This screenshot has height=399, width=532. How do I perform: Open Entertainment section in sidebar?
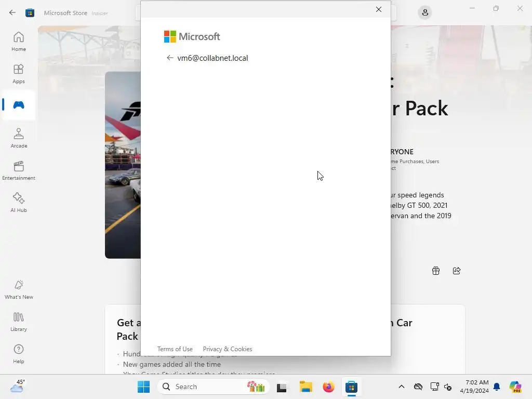(19, 170)
